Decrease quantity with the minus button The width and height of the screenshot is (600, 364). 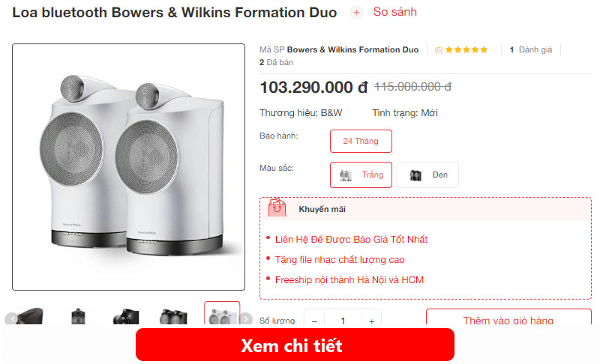point(314,321)
